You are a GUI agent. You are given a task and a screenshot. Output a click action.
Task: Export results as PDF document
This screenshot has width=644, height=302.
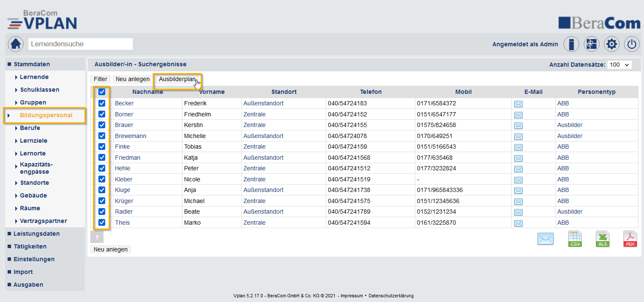[x=630, y=239]
